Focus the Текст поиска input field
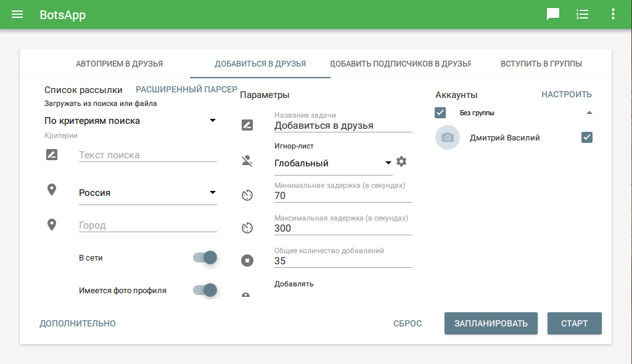This screenshot has width=632, height=364. click(x=148, y=155)
